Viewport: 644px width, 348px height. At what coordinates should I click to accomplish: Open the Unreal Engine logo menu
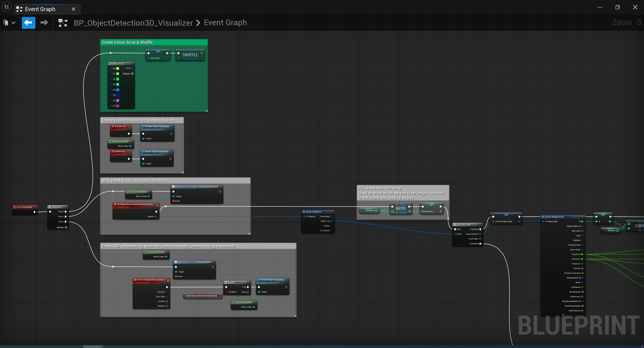click(x=7, y=7)
